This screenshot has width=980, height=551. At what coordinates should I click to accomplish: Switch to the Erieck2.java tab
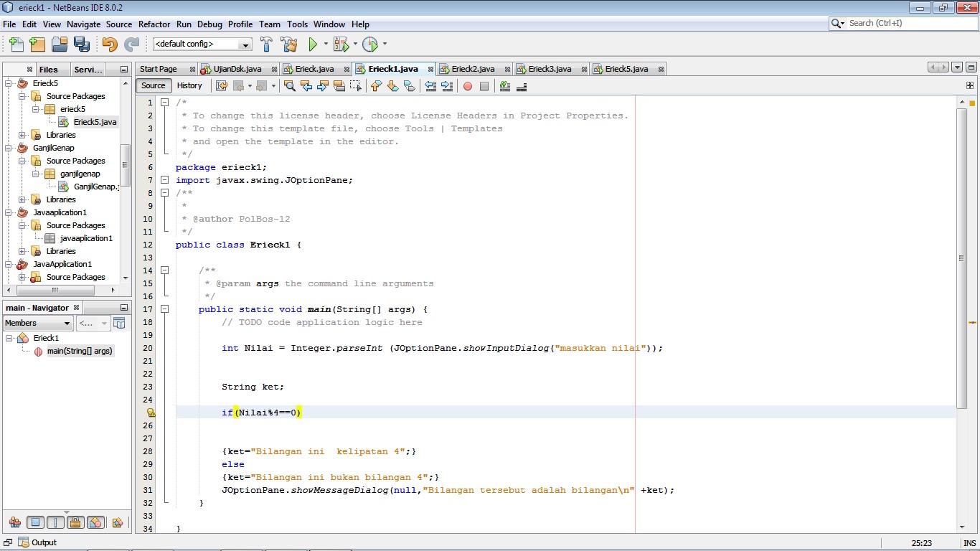tap(473, 68)
